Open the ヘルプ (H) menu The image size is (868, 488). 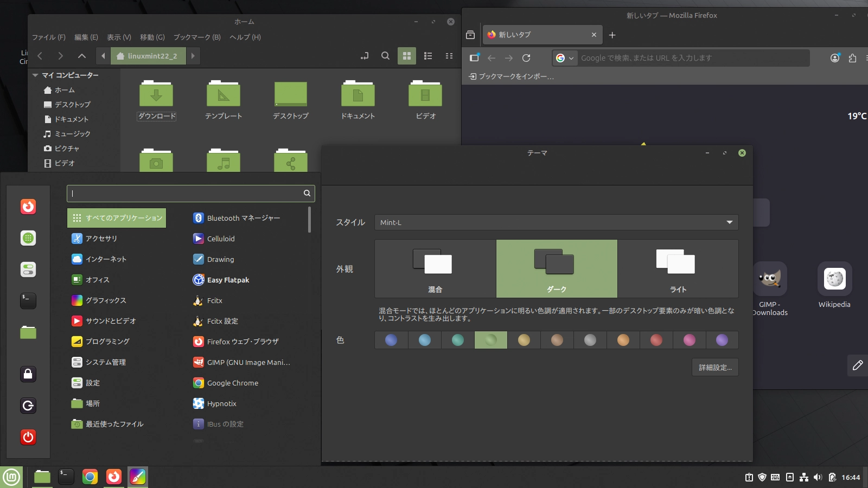click(245, 37)
